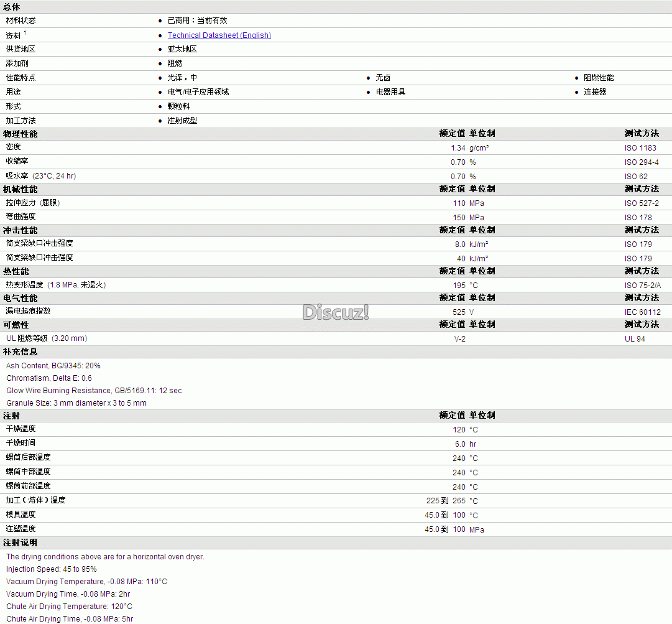Click the Vacuum Drying Time line

coord(68,594)
